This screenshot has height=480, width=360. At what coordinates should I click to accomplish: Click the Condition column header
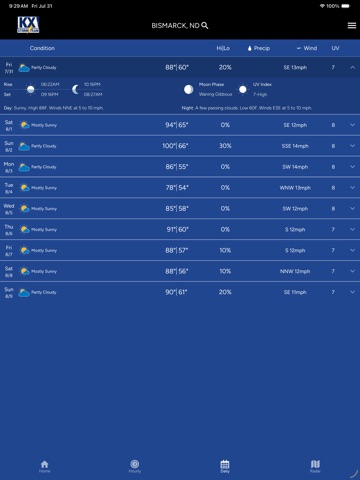(42, 48)
